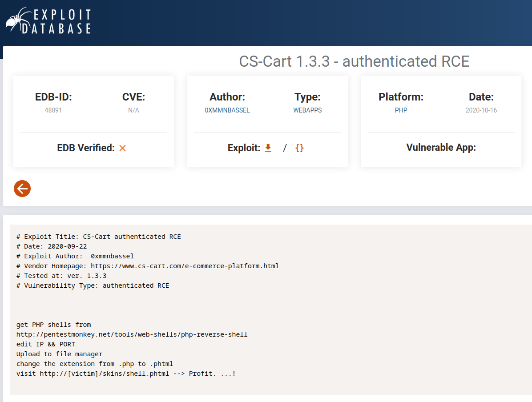The height and width of the screenshot is (402, 532).
Task: Click the Platform: heading label
Action: pos(401,96)
